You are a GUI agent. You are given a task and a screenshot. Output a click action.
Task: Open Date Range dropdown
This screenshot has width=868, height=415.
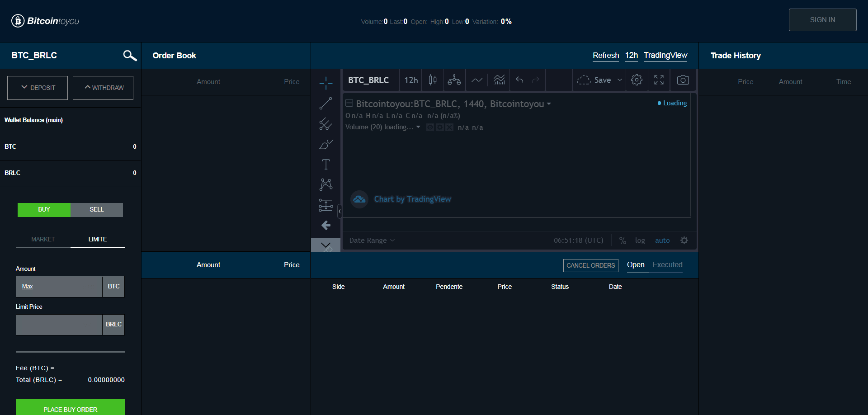[x=372, y=241]
